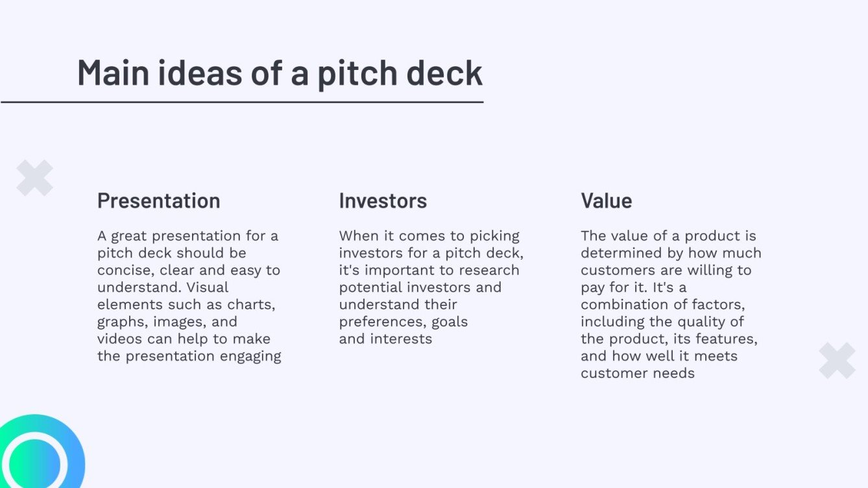
Task: Click the paragraph below the Presentation heading
Action: point(189,296)
